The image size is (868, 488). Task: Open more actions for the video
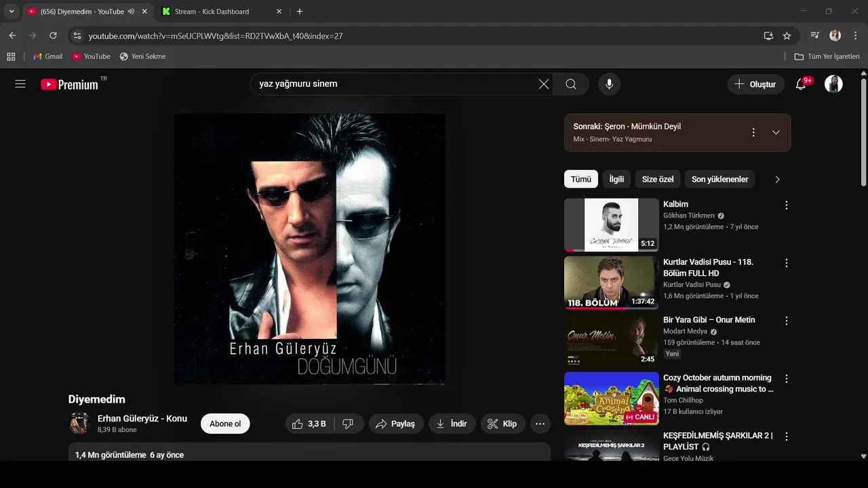[540, 424]
